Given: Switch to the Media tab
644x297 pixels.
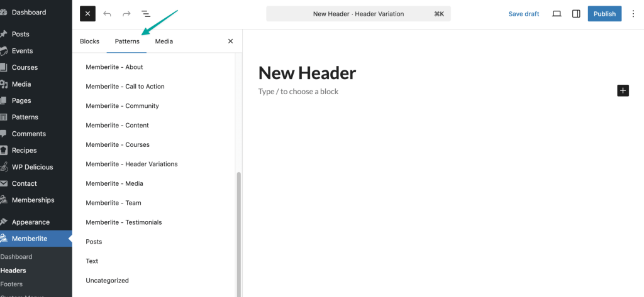Looking at the screenshot, I should click(x=164, y=41).
